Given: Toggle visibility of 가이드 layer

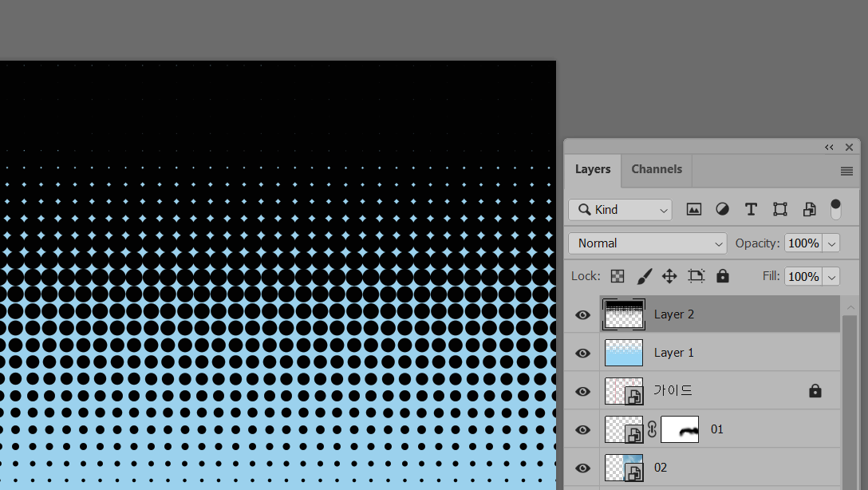Looking at the screenshot, I should click(582, 392).
